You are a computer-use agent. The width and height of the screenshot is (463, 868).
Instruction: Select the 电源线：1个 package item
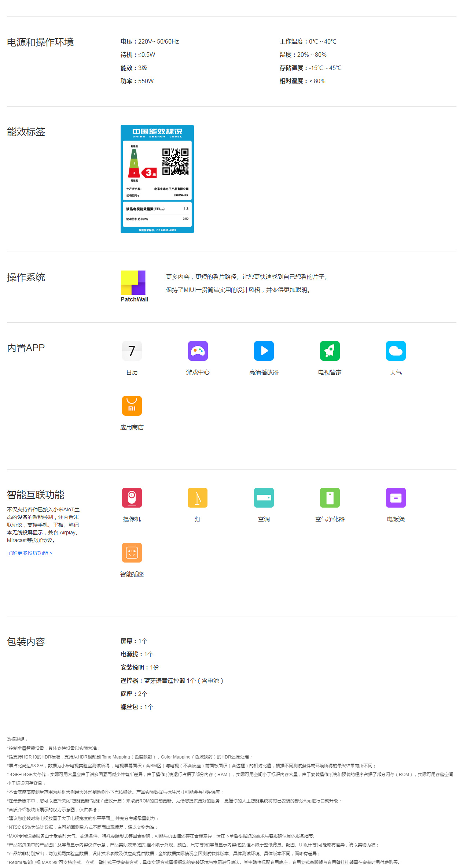pyautogui.click(x=137, y=654)
